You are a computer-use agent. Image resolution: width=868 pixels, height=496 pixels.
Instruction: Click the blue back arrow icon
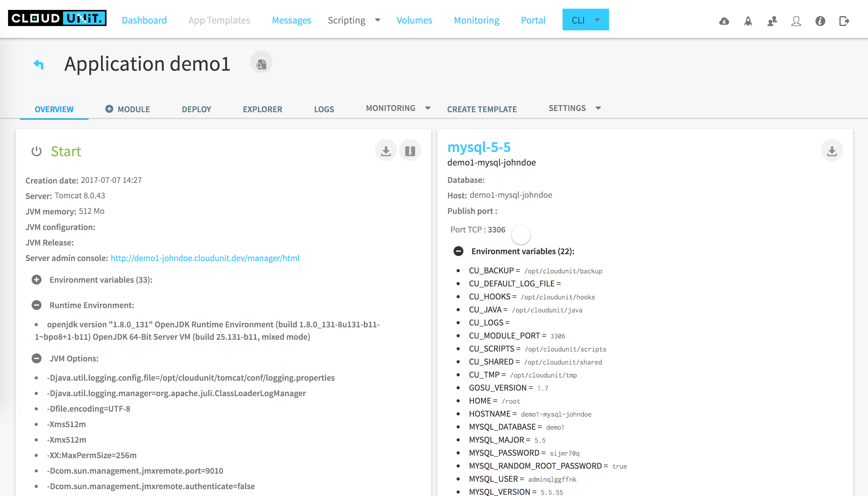click(x=39, y=64)
